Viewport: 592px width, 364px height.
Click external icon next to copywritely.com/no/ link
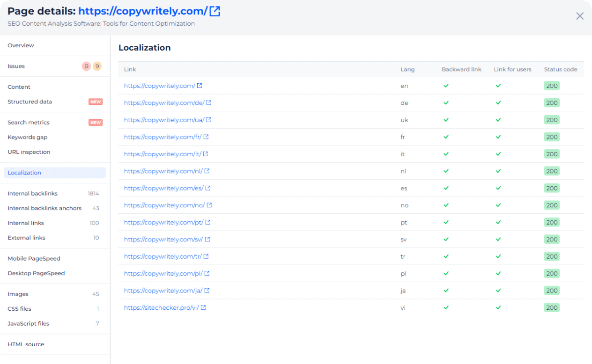pos(209,205)
